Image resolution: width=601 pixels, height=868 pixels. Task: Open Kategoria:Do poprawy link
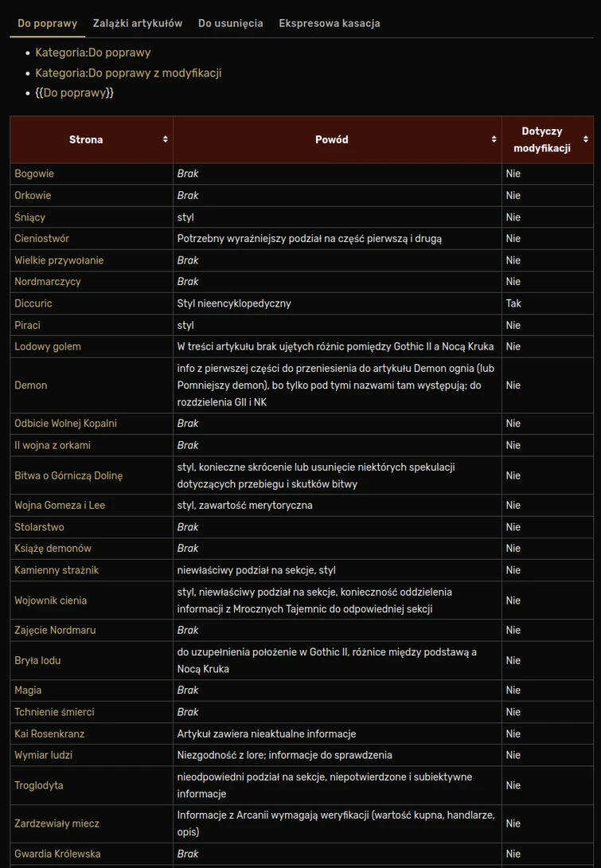point(93,53)
